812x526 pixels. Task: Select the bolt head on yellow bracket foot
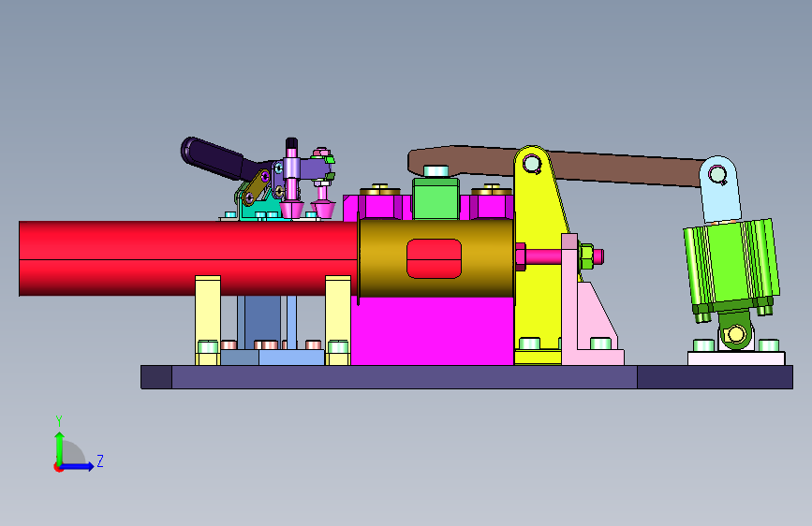(x=530, y=343)
